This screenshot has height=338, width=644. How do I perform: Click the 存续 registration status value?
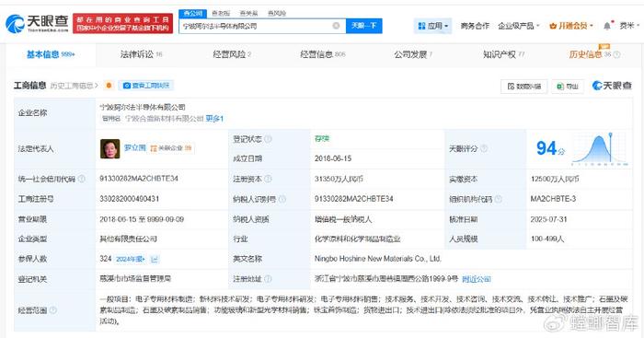pyautogui.click(x=322, y=139)
